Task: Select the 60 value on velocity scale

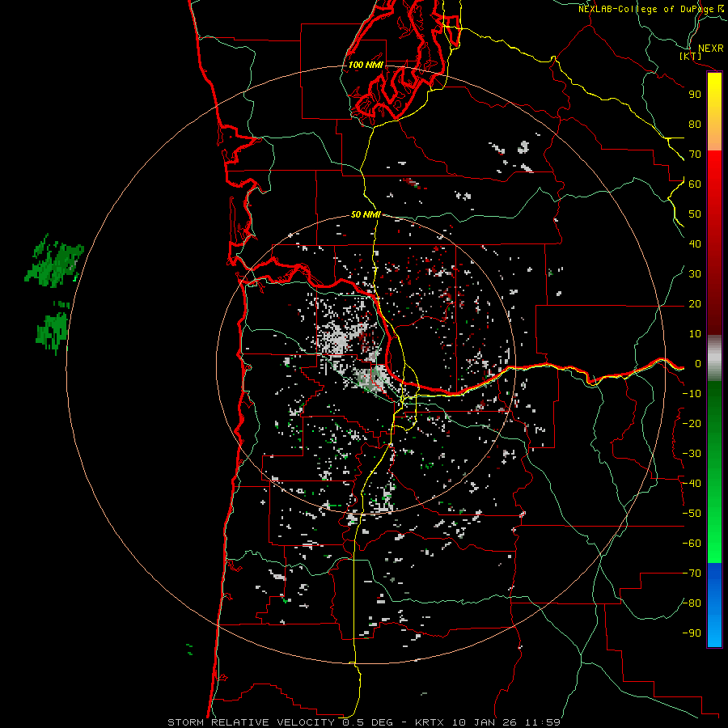Action: click(x=695, y=184)
